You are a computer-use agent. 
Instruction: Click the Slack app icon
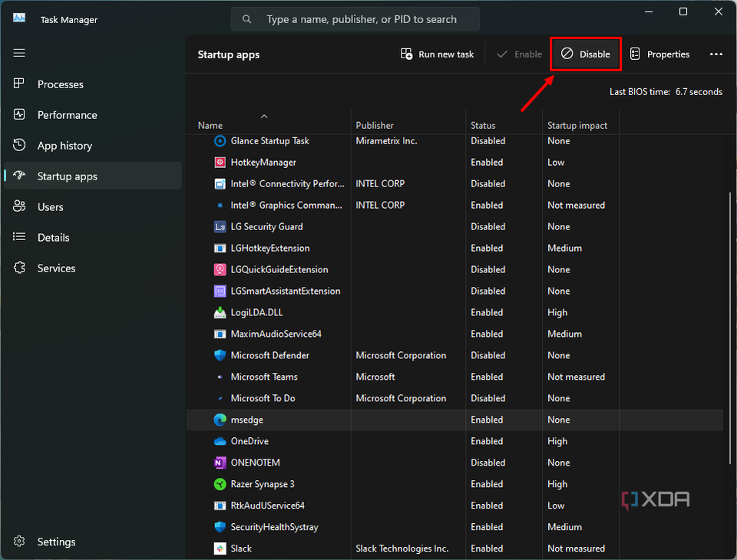point(220,548)
